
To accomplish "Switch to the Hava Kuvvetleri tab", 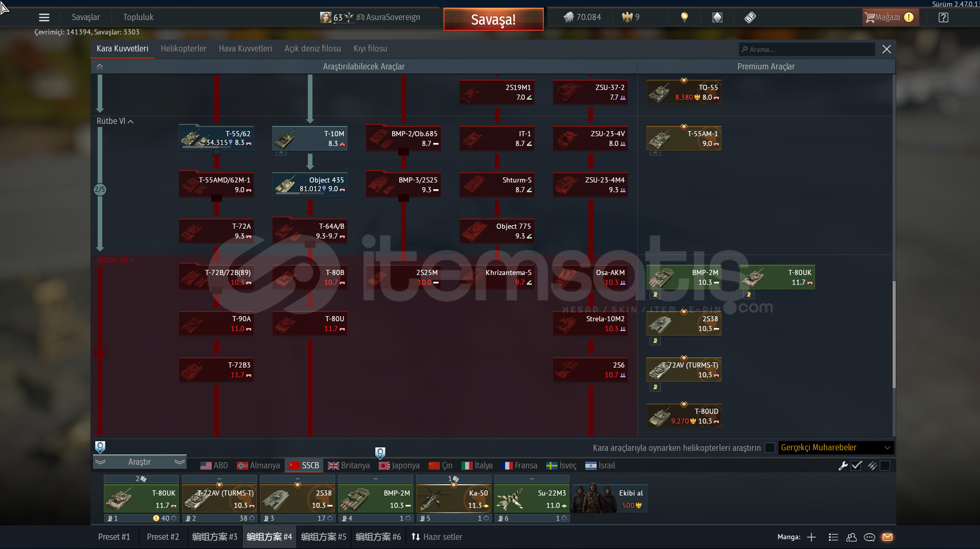I will [246, 49].
